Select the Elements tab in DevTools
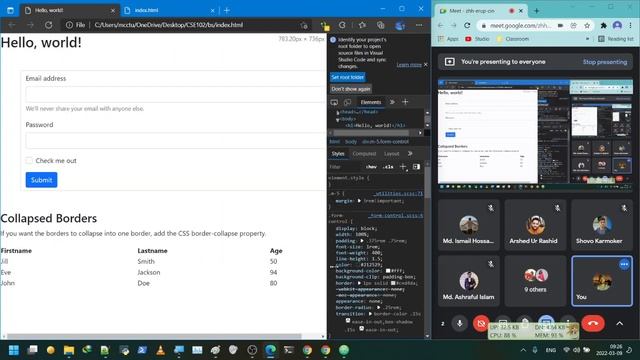This screenshot has width=640, height=360. coord(371,102)
